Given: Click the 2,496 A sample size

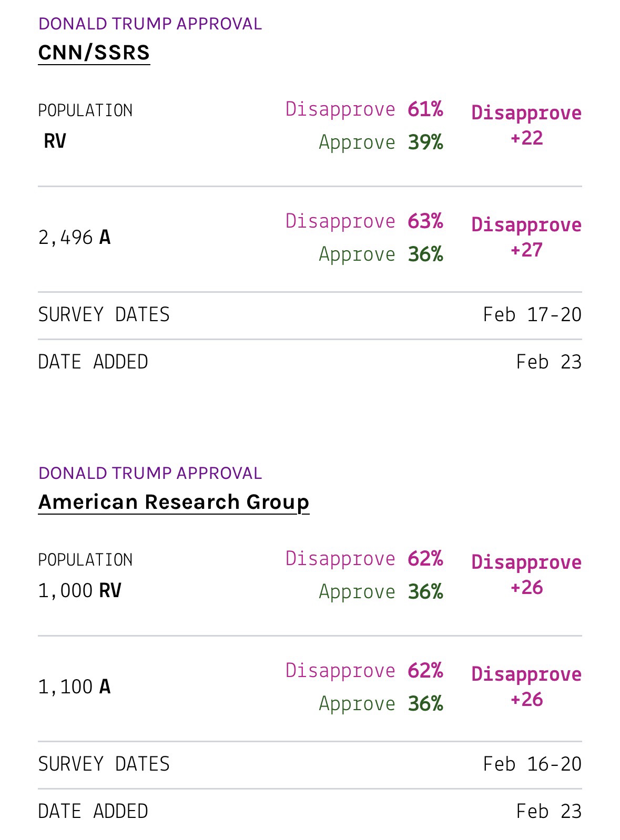Looking at the screenshot, I should pyautogui.click(x=74, y=238).
